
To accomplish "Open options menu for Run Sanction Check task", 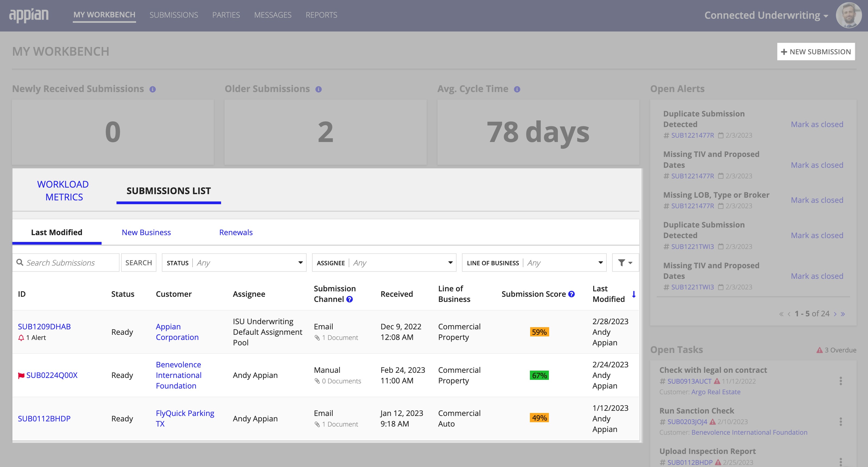I will 841,421.
